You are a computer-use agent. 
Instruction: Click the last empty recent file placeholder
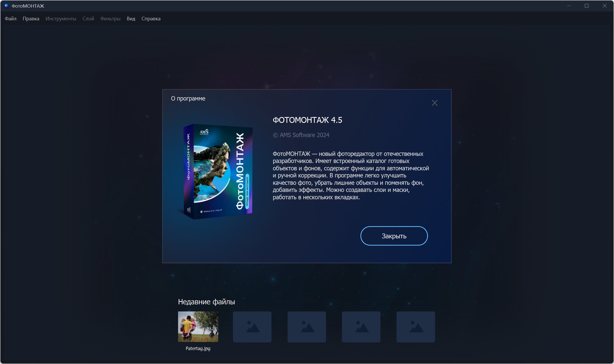[x=416, y=327]
